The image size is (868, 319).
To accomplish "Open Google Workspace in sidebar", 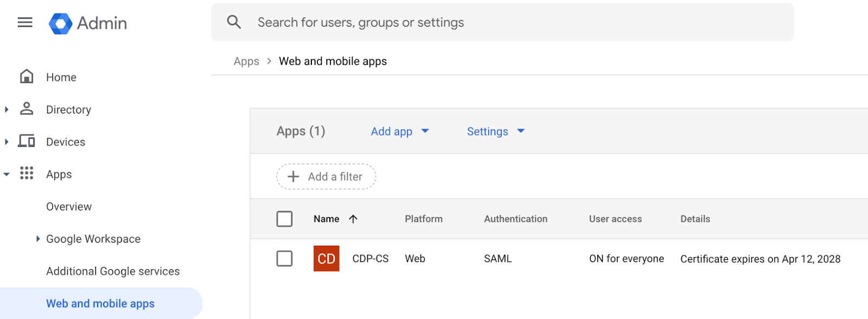I will [93, 239].
